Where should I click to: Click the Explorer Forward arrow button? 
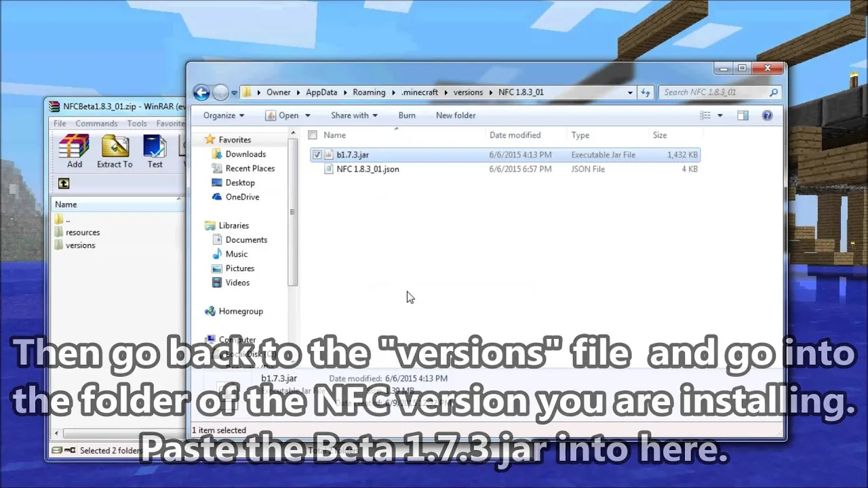point(220,92)
